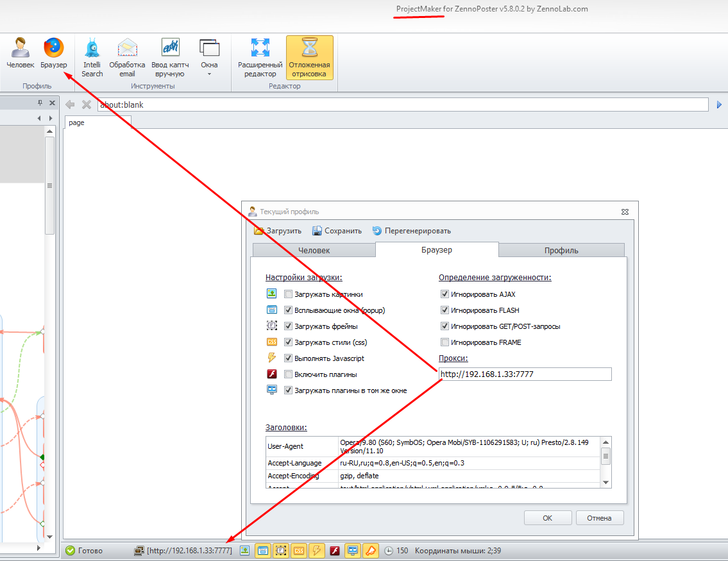The height and width of the screenshot is (561, 728).
Task: Toggle Загружать стили (css) checkbox
Action: pyautogui.click(x=289, y=342)
